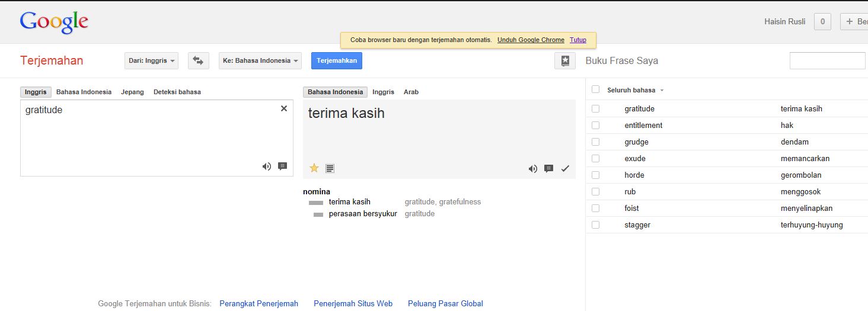Select Bahasa Indonesia source language tab
Viewport: 868px width, 311px height.
(x=84, y=92)
